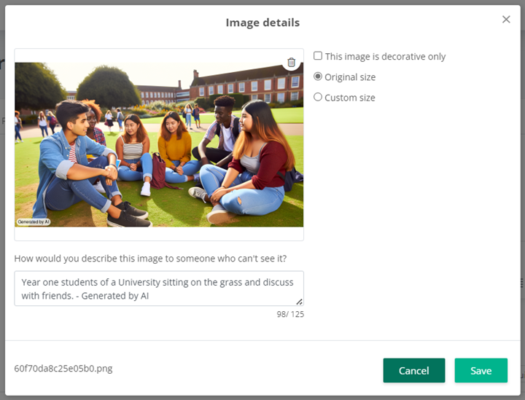
Task: Save the image details
Action: 481,370
